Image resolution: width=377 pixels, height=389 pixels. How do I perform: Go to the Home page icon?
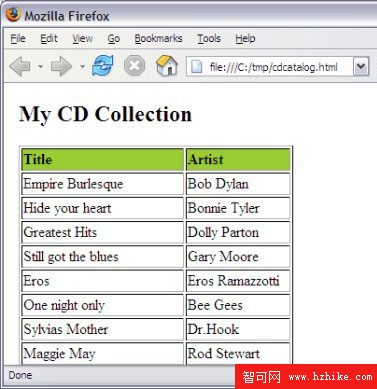click(167, 65)
